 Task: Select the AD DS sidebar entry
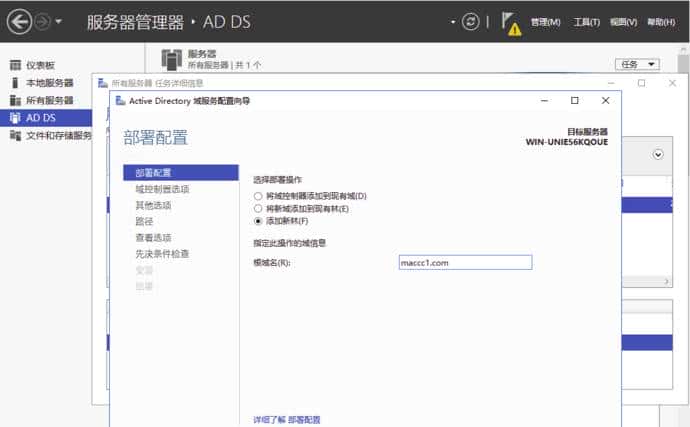[46, 118]
